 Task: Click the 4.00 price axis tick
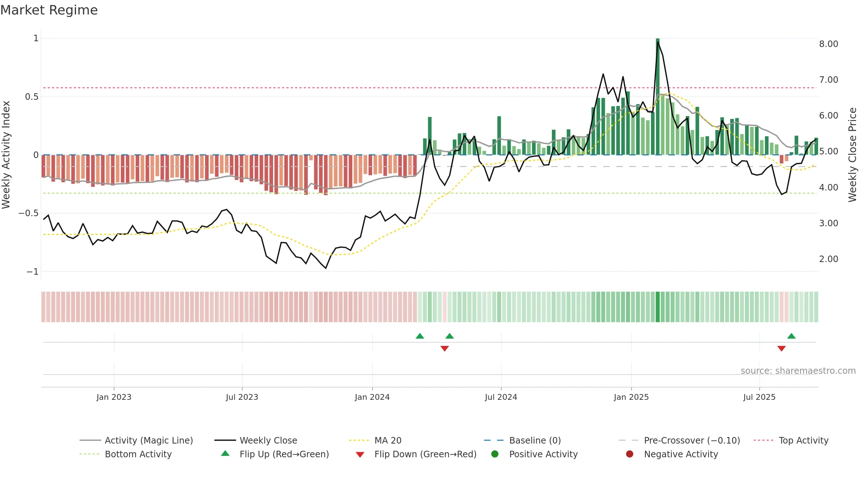click(829, 188)
